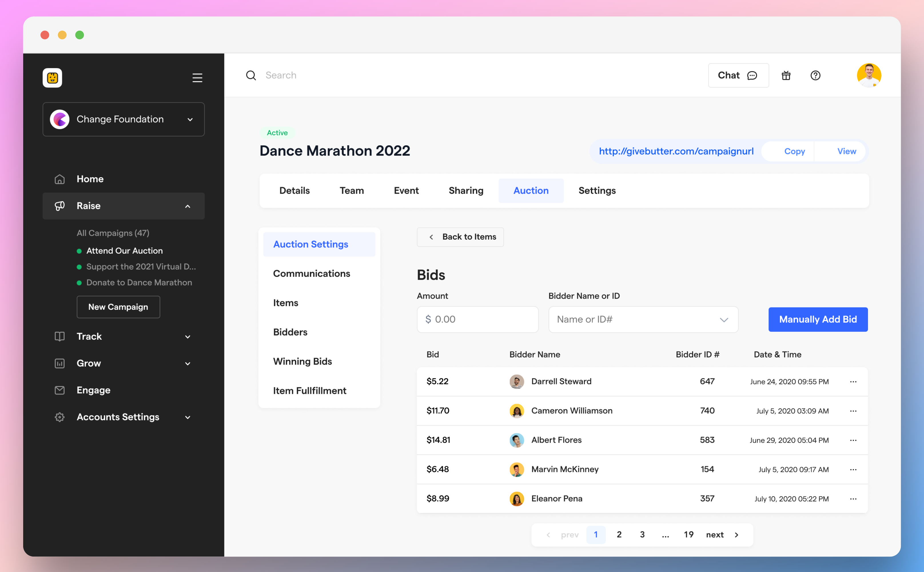Go to page 3 of bids

coord(642,535)
